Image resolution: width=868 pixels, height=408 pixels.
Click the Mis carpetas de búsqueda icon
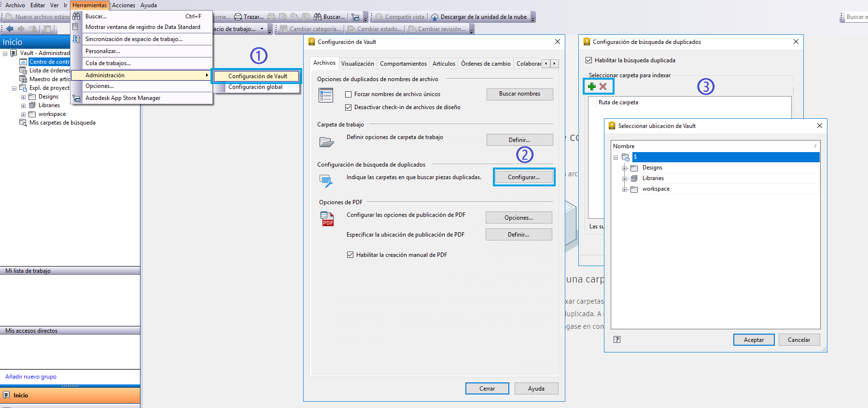(x=23, y=123)
